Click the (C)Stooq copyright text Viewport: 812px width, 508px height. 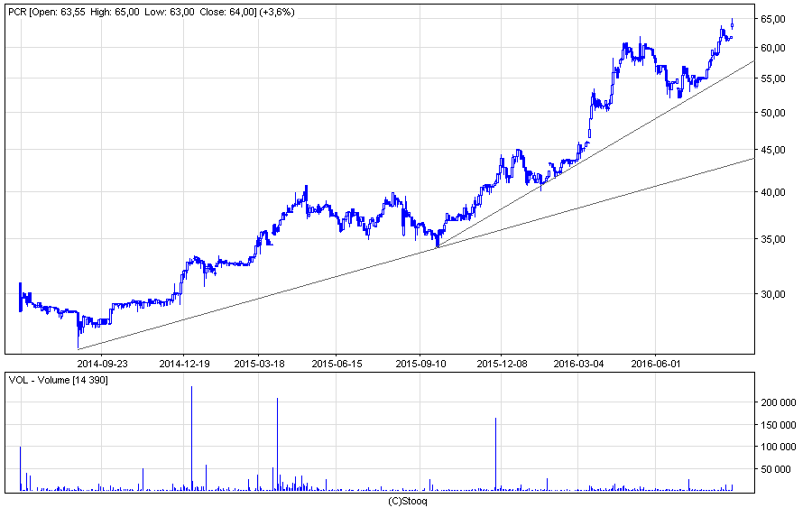408,501
